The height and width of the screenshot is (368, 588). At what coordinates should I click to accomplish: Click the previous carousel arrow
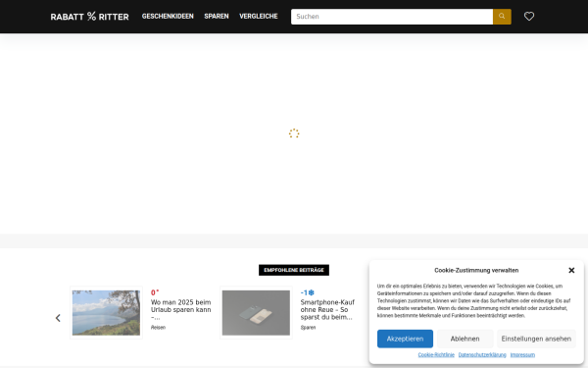point(58,318)
